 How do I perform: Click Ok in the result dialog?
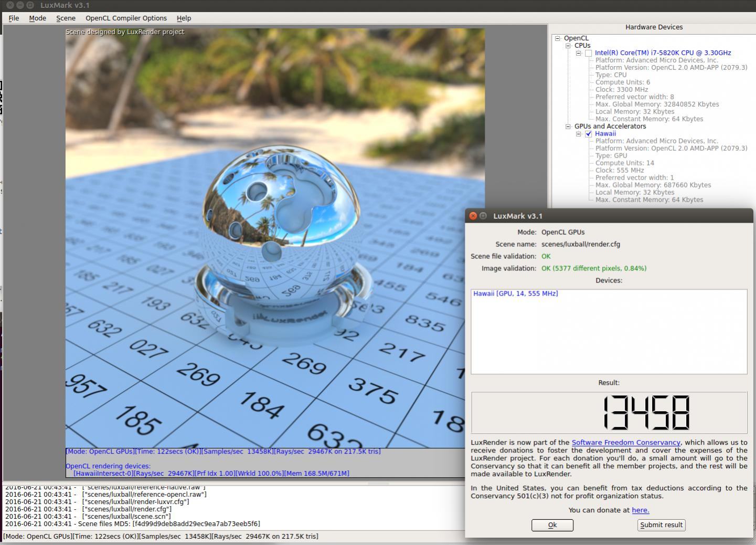click(x=552, y=525)
